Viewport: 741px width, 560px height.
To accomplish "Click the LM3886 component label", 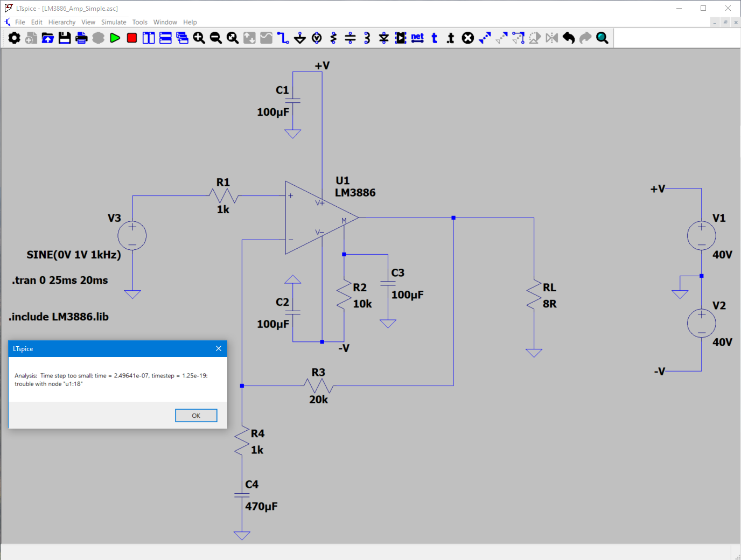I will [x=355, y=193].
